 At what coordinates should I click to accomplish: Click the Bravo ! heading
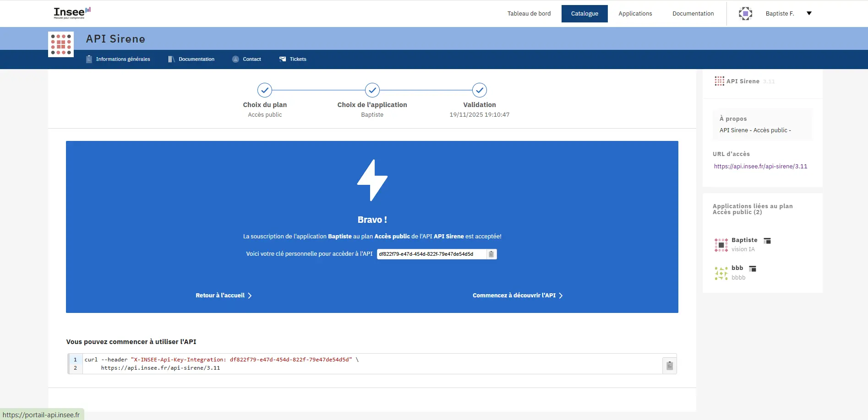click(x=372, y=220)
